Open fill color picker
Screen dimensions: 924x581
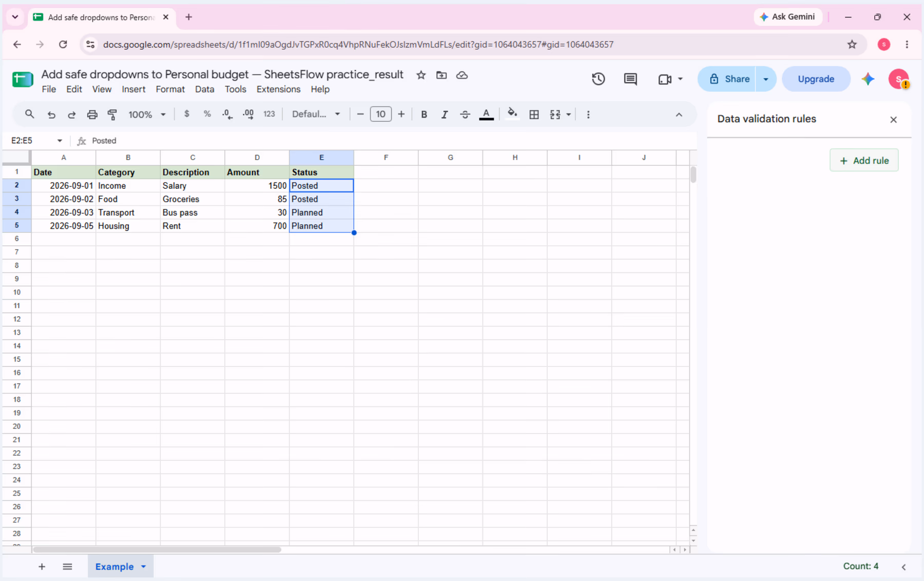click(512, 114)
